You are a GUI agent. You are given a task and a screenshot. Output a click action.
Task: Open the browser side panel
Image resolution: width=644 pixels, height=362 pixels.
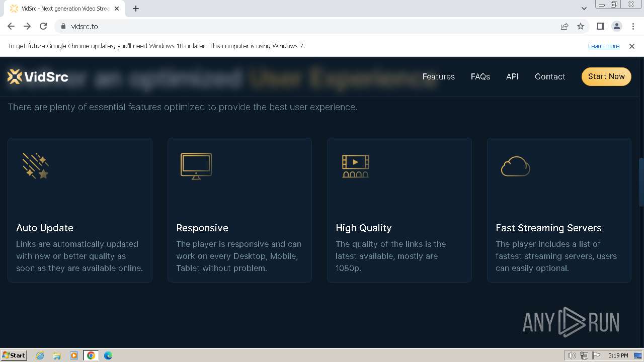(x=600, y=26)
